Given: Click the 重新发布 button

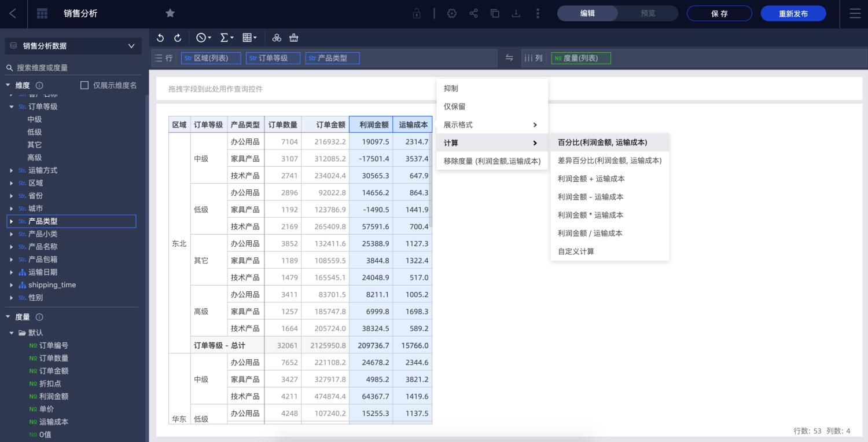Looking at the screenshot, I should [x=793, y=13].
